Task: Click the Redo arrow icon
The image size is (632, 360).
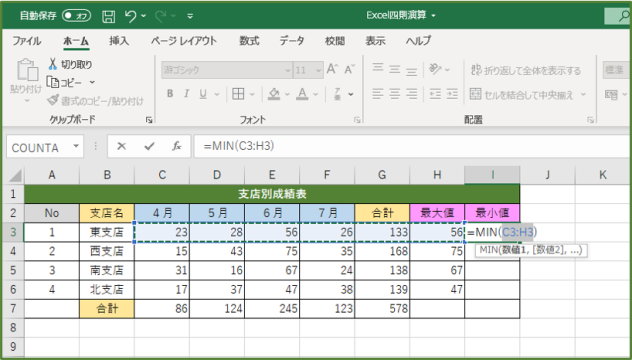Action: pyautogui.click(x=161, y=17)
